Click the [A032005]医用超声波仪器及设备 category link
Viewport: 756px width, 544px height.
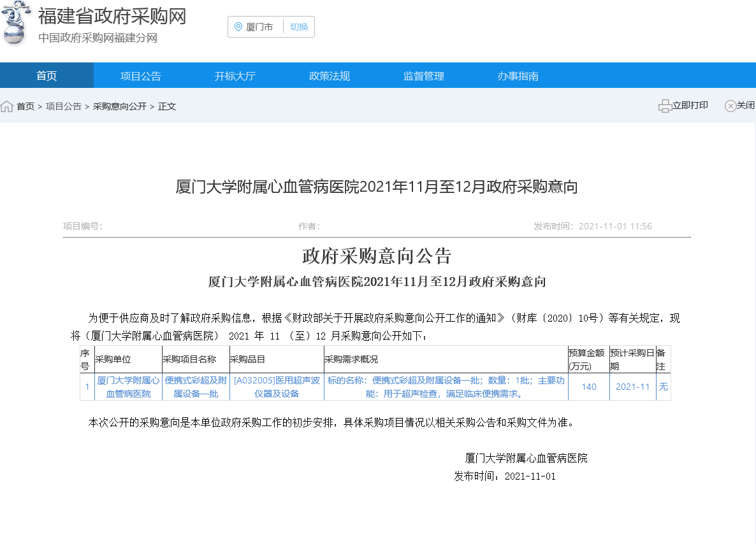[276, 387]
